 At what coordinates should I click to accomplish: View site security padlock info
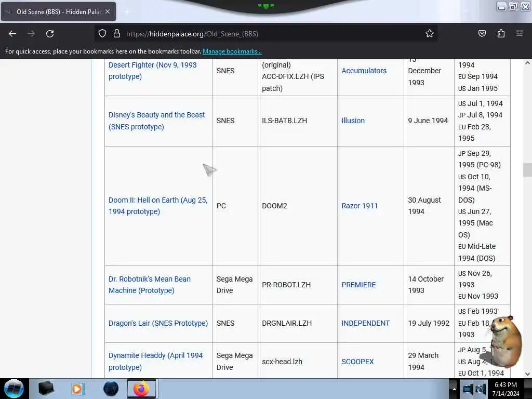[x=117, y=34]
